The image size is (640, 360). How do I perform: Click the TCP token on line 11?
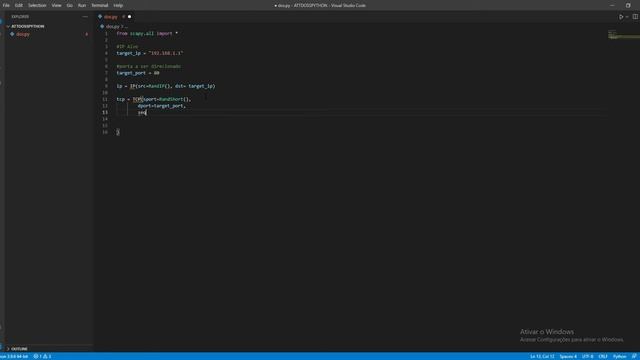click(137, 99)
